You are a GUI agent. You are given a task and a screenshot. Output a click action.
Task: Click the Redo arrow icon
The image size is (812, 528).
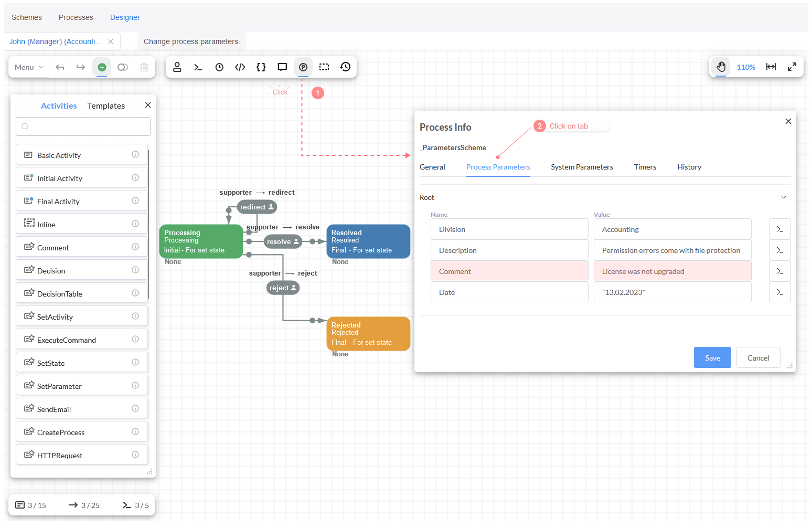[81, 67]
